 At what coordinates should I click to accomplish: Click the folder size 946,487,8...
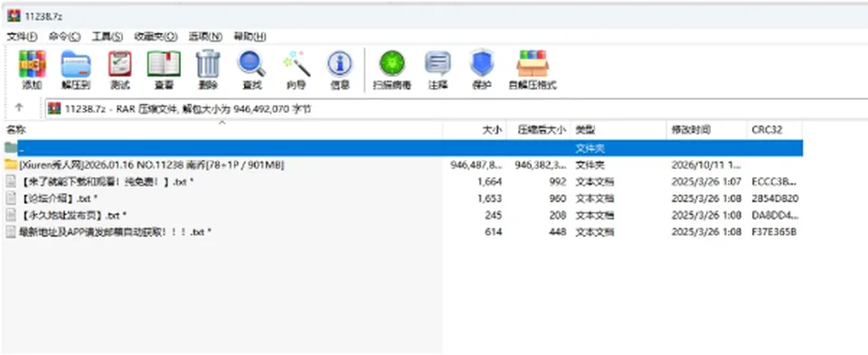pos(476,164)
